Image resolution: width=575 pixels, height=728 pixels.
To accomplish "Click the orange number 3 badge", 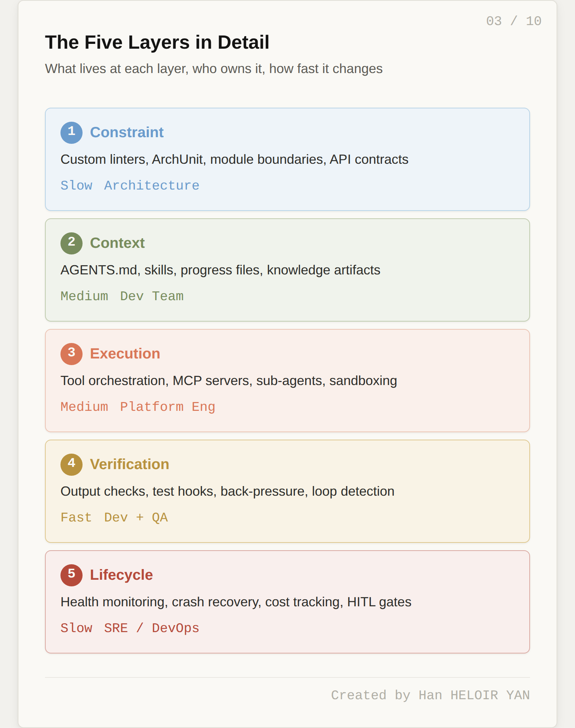I will pos(72,354).
